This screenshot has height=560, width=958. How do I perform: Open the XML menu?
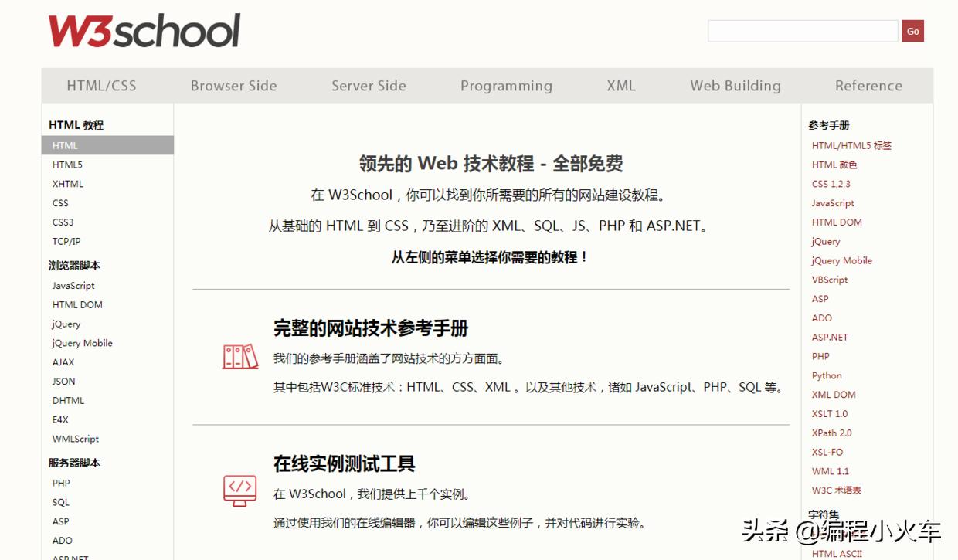pos(621,86)
